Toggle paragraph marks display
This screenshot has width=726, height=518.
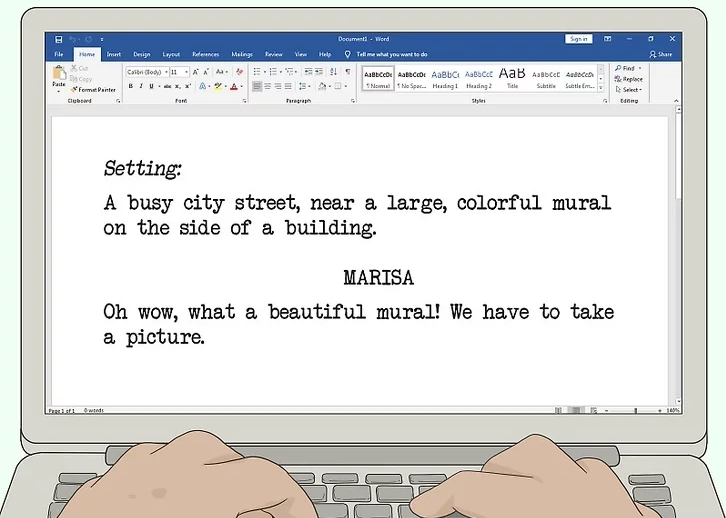pyautogui.click(x=348, y=72)
